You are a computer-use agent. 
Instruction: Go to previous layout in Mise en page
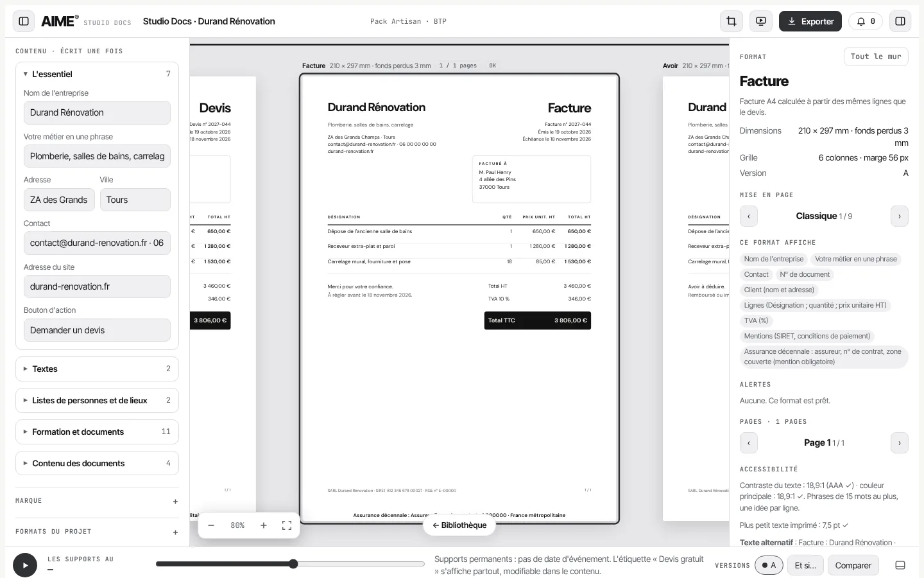749,216
